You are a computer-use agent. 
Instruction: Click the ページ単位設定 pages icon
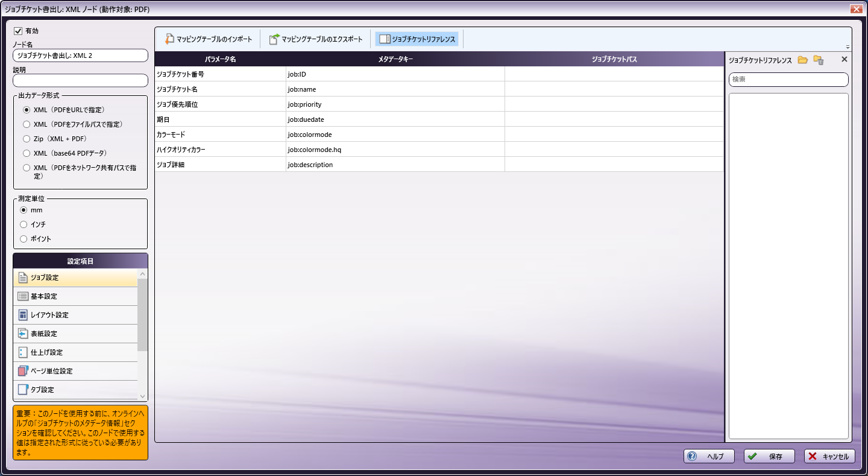tap(23, 371)
